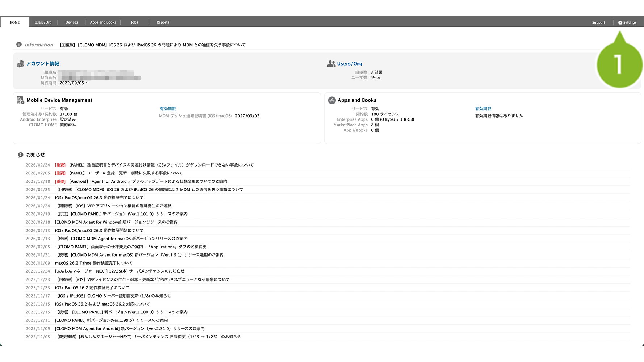Viewport: 644px width, 362px height.
Task: Open the Users/Org heading link
Action: [350, 64]
